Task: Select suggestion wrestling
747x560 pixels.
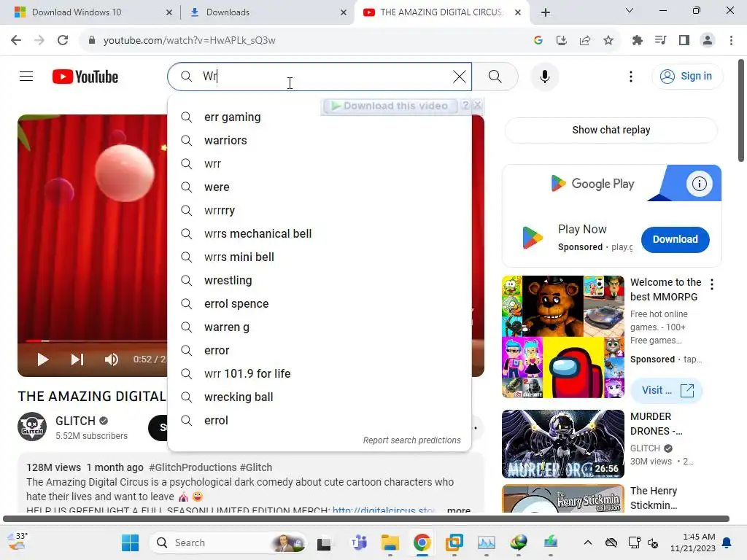Action: (320, 281)
